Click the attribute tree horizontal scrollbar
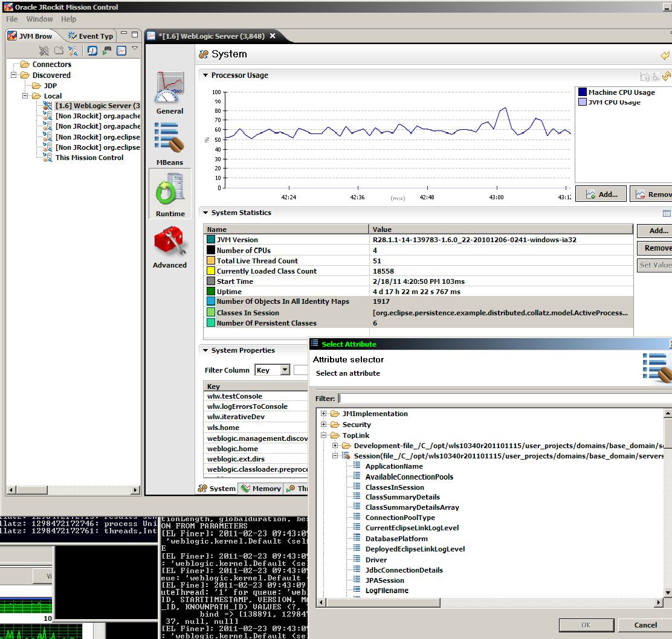 383,603
